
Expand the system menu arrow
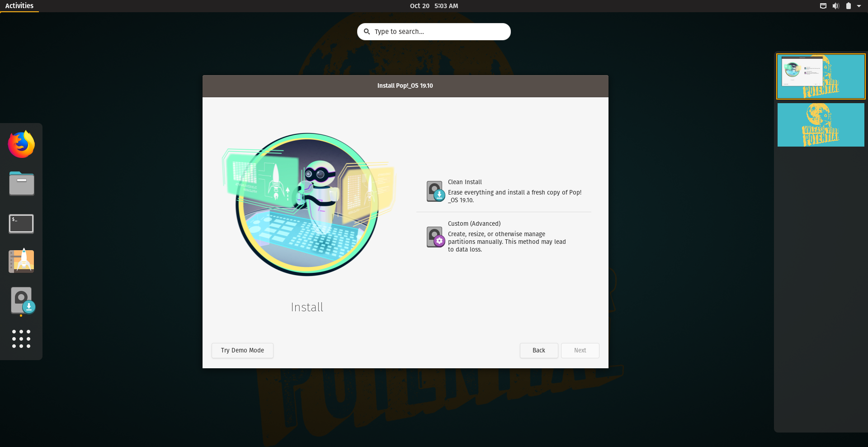[x=859, y=6]
